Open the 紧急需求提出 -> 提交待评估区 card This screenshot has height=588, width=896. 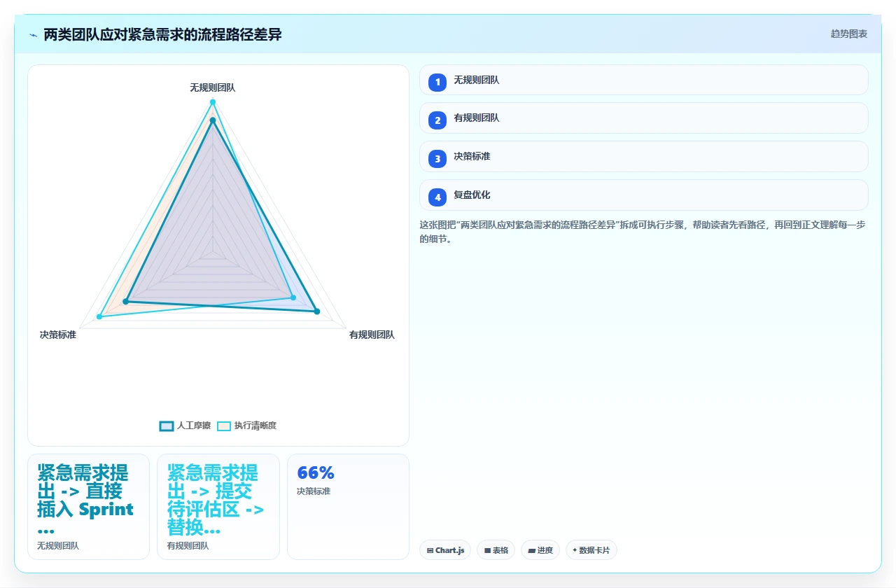[x=218, y=507]
